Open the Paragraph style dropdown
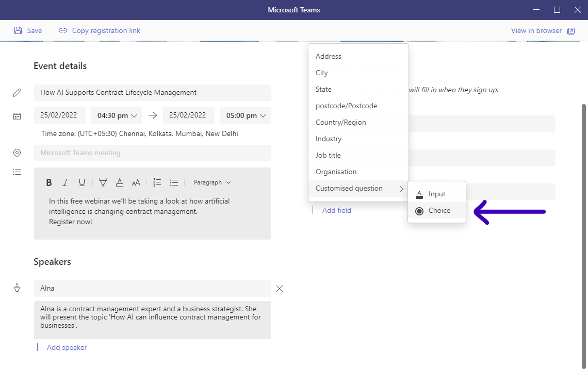This screenshot has width=588, height=371. point(211,182)
